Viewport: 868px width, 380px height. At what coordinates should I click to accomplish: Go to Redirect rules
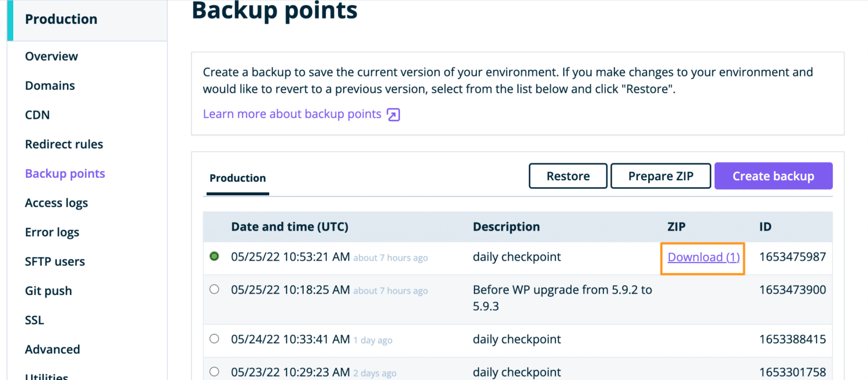click(64, 144)
